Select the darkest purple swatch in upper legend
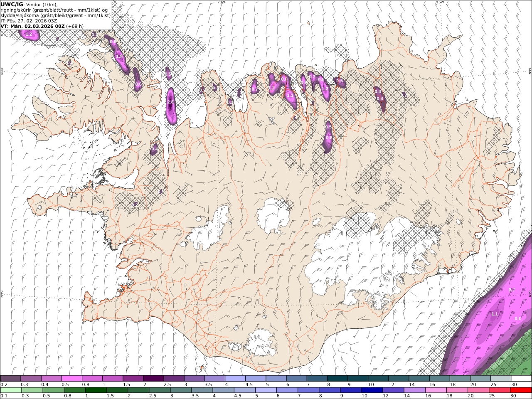 [x=153, y=379]
